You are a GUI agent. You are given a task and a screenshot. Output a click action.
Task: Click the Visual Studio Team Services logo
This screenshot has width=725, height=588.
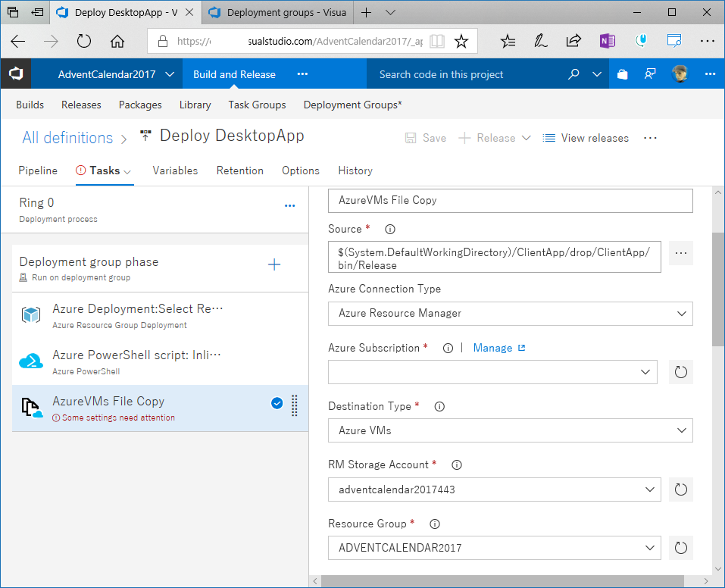(x=16, y=73)
